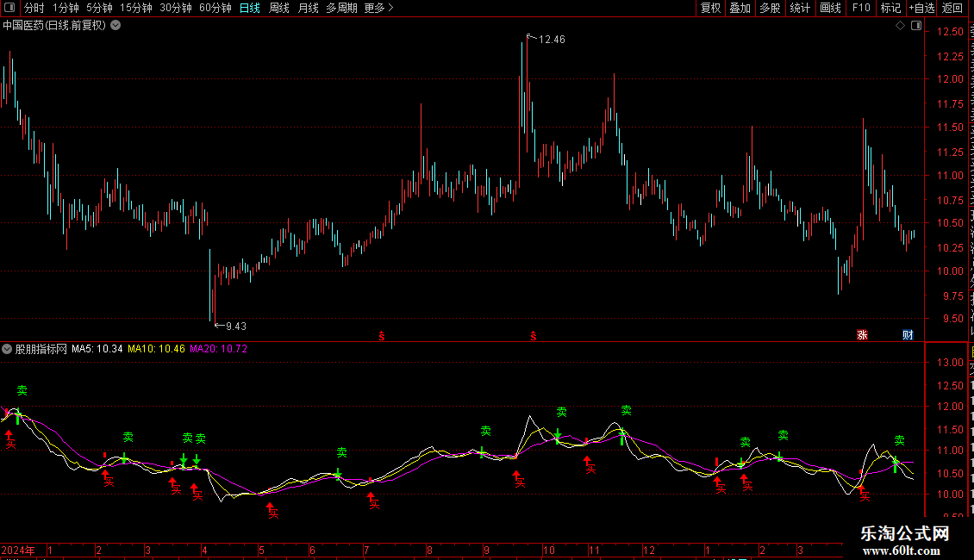Screen dimensions: 974x560
Task: Click the MA10: 10.46 value label
Action: [157, 349]
